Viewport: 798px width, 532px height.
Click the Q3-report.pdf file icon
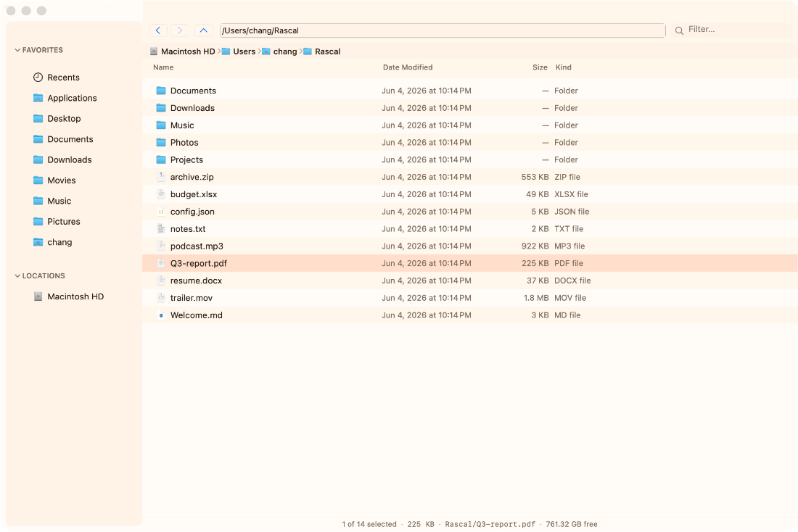[161, 263]
